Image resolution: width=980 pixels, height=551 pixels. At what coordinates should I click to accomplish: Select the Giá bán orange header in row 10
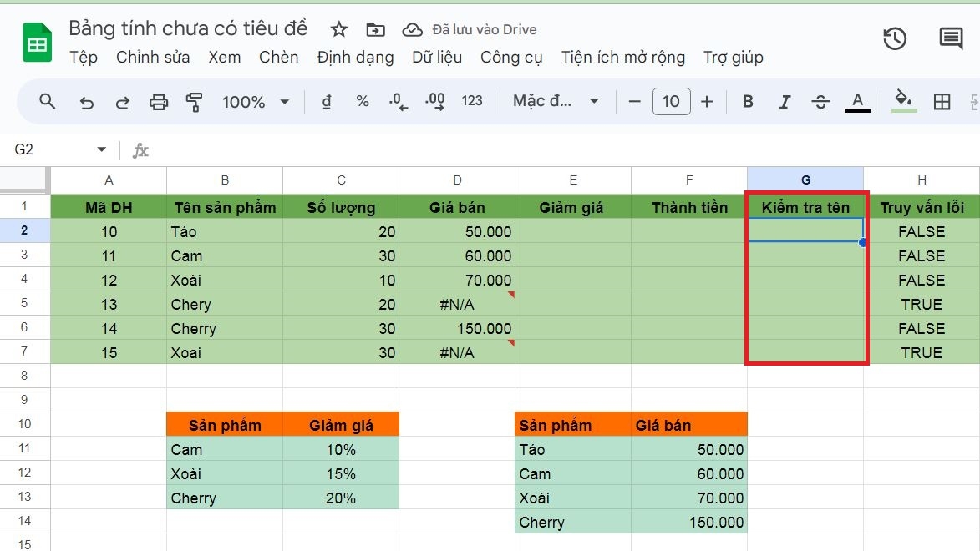point(689,425)
